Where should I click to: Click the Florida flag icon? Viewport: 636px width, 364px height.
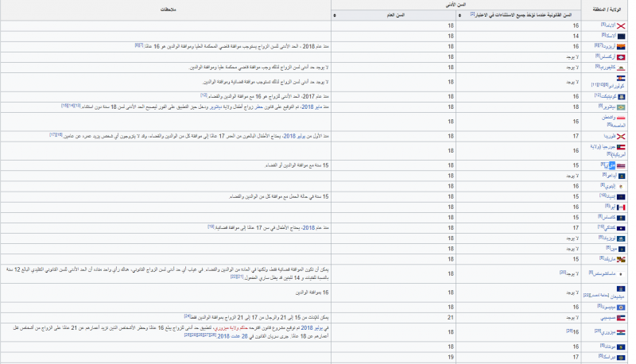(621, 137)
